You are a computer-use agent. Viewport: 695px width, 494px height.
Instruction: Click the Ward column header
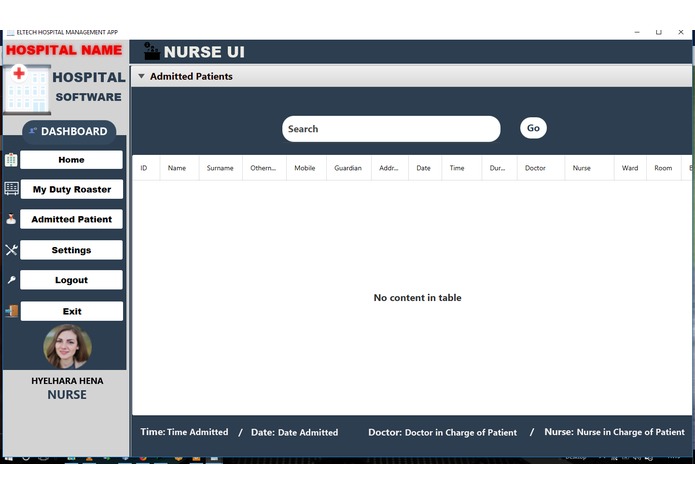630,168
